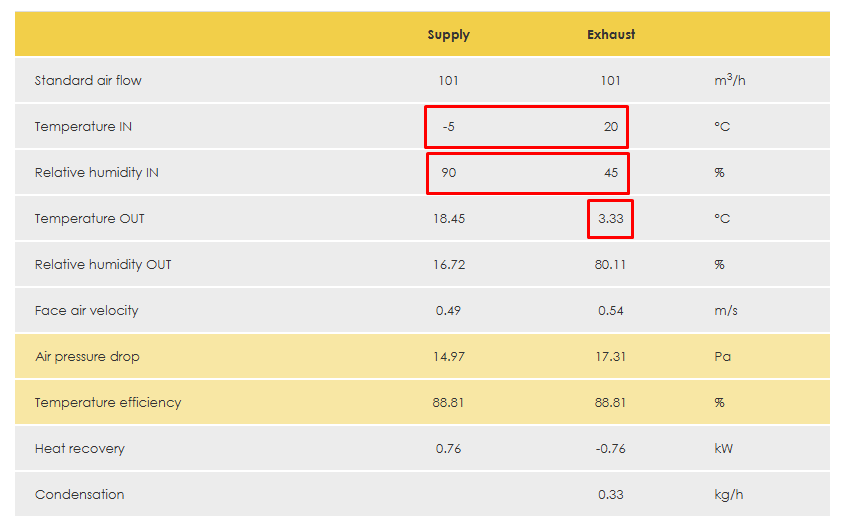The image size is (842, 526).
Task: Click the Standard air flow row label
Action: [x=88, y=81]
